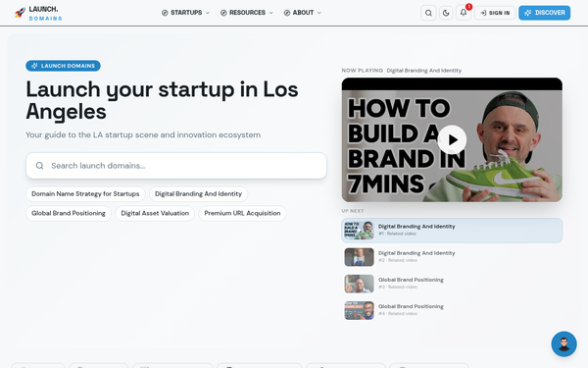
Task: Open #1 Digital Branding And Identity video
Action: (x=452, y=231)
